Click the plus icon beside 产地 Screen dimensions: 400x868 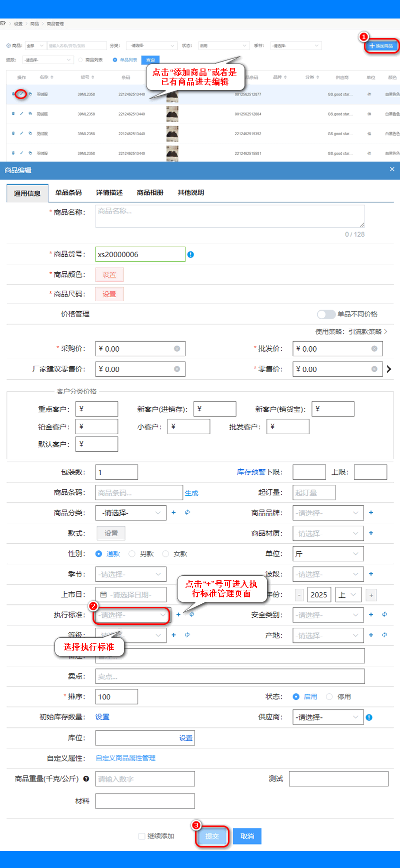click(x=371, y=635)
